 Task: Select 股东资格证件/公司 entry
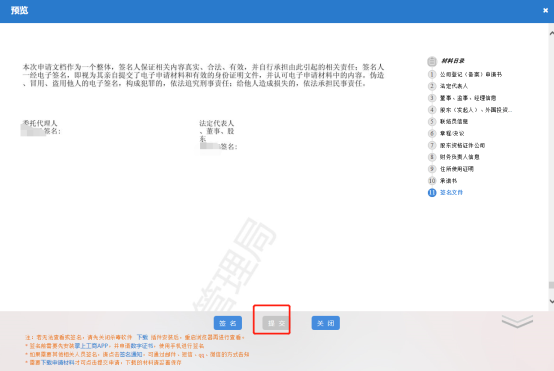click(462, 145)
